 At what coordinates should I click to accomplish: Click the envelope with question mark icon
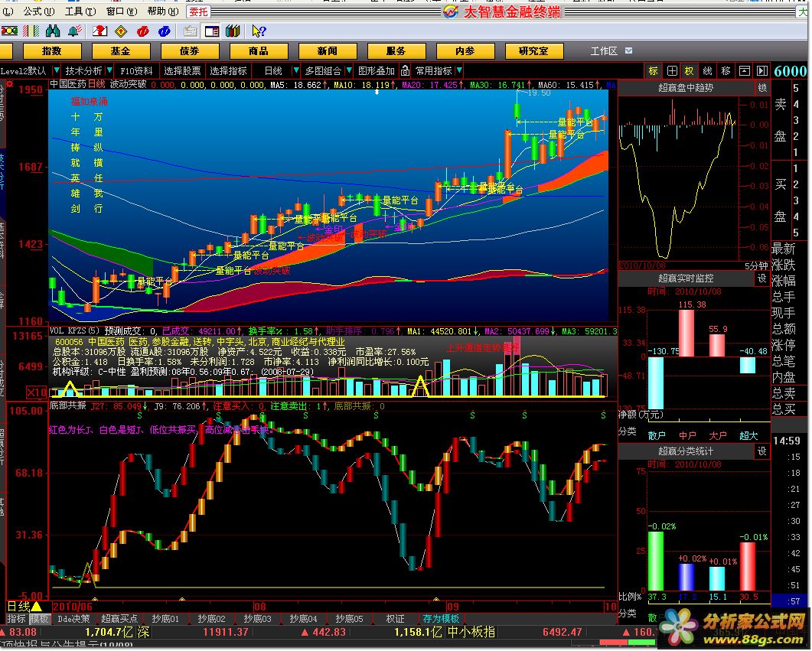tap(99, 31)
